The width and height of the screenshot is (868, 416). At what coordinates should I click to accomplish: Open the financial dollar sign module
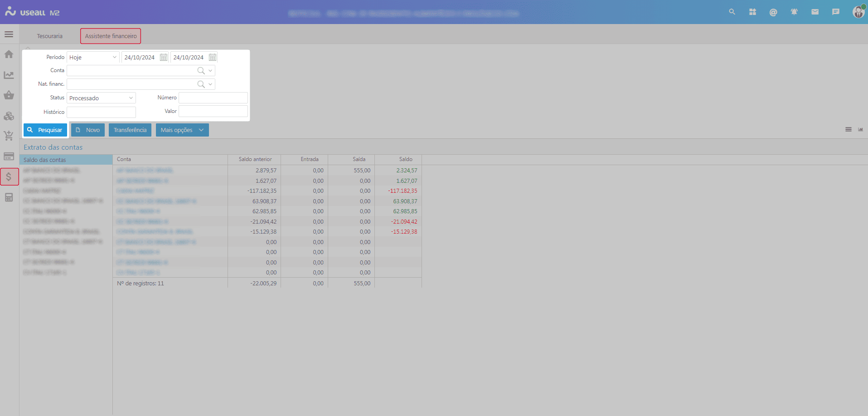pos(9,176)
